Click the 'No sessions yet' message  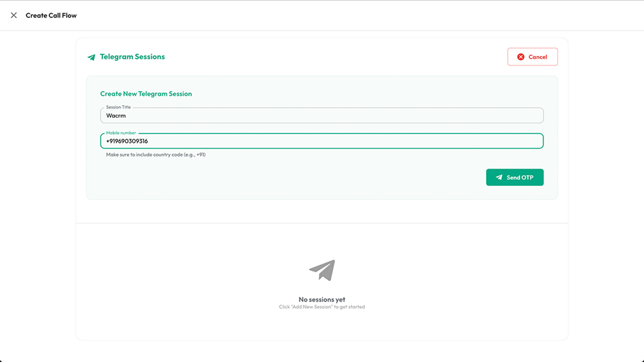(x=322, y=300)
